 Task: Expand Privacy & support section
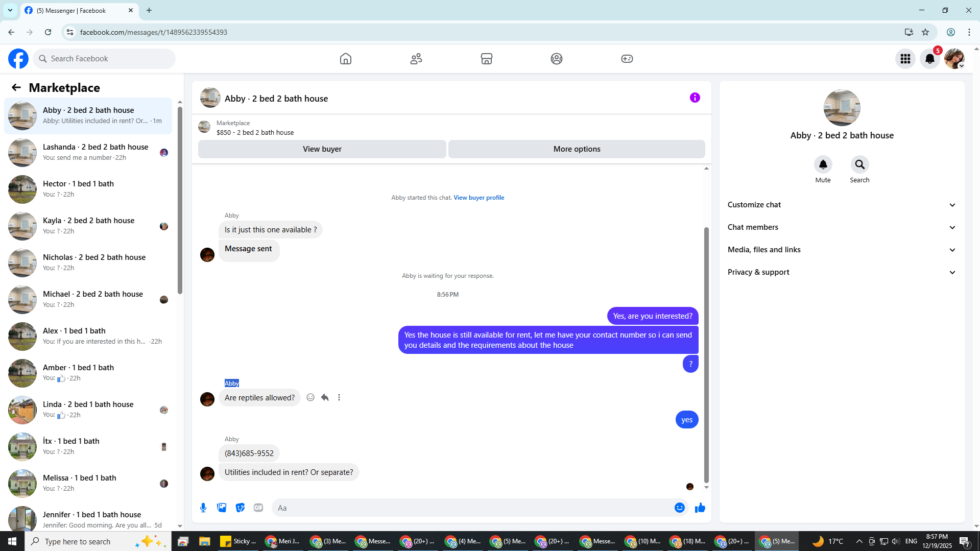pos(842,272)
